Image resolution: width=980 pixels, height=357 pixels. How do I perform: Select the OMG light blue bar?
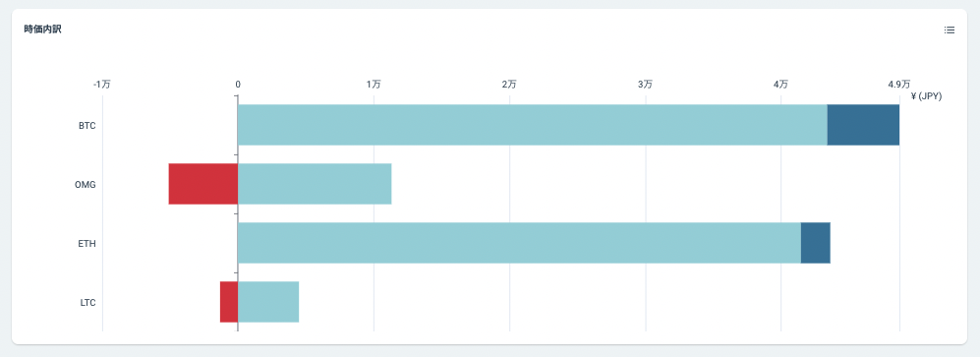[315, 184]
